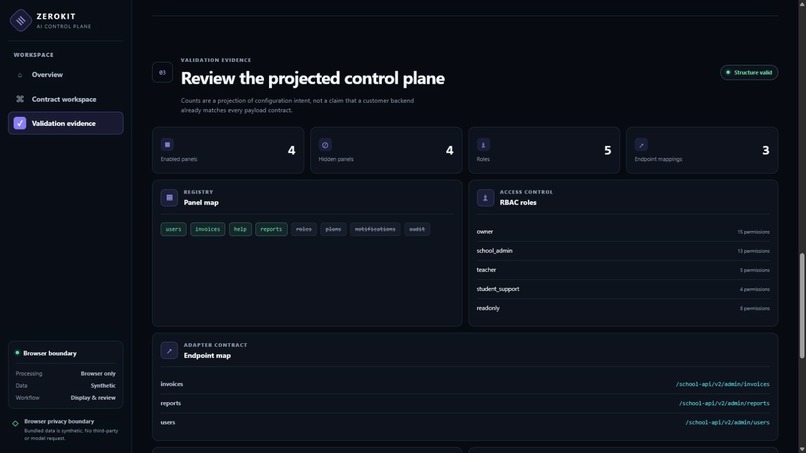This screenshot has height=453, width=806.
Task: Click the 15 permissions count for owner
Action: (754, 232)
